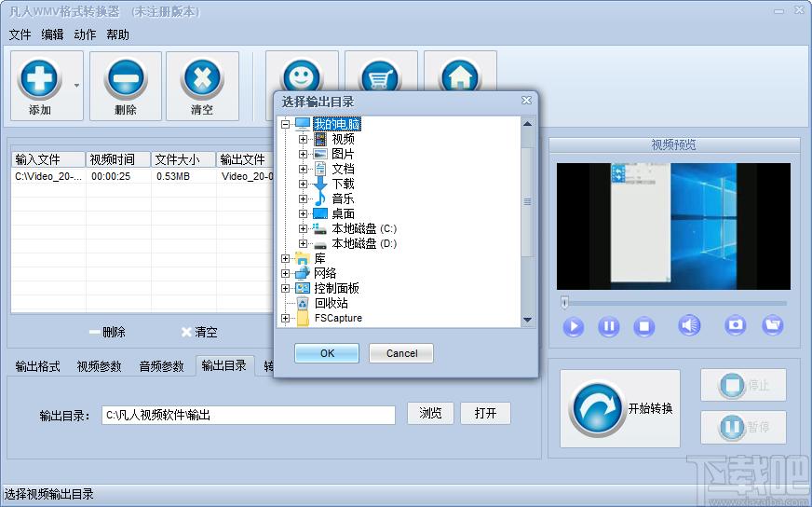Click the camera snapshot icon
This screenshot has width=812, height=507.
click(735, 325)
